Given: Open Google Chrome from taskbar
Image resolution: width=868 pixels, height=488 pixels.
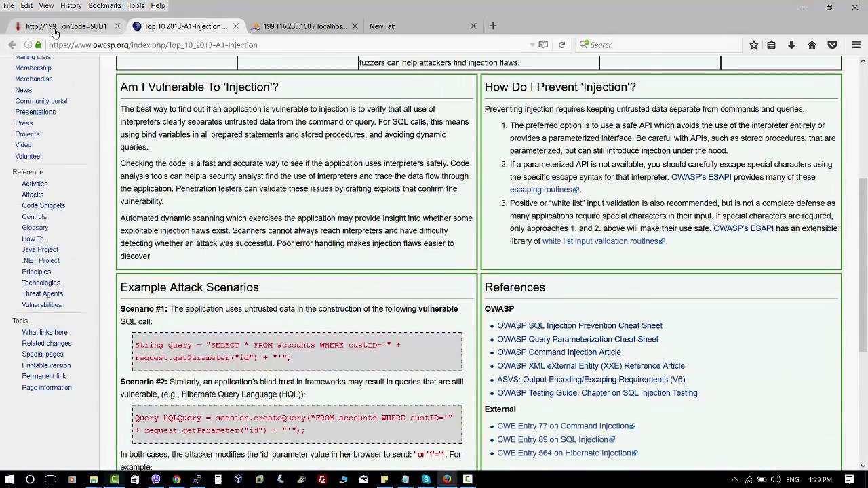Looking at the screenshot, I should click(176, 479).
